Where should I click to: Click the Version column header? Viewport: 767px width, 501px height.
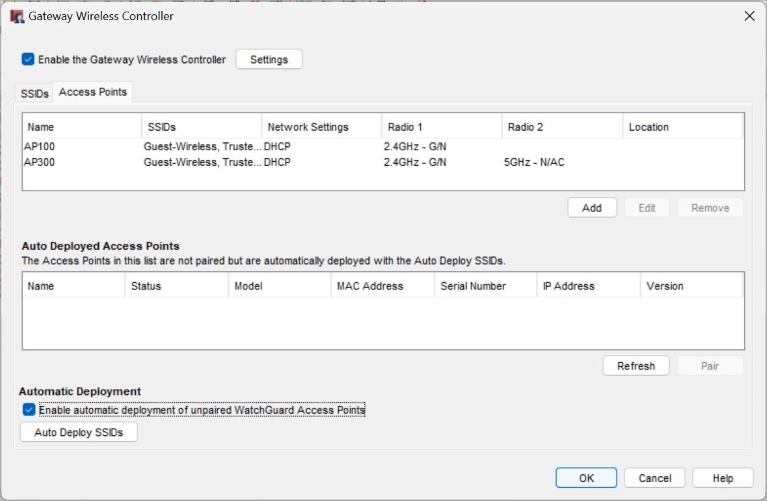pyautogui.click(x=692, y=286)
